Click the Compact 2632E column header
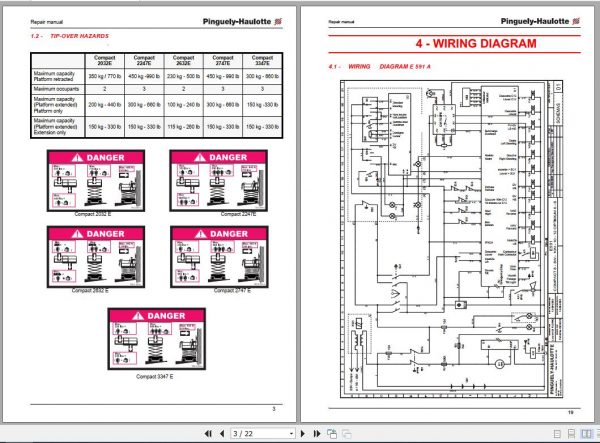The width and height of the screenshot is (600, 443). (x=183, y=60)
